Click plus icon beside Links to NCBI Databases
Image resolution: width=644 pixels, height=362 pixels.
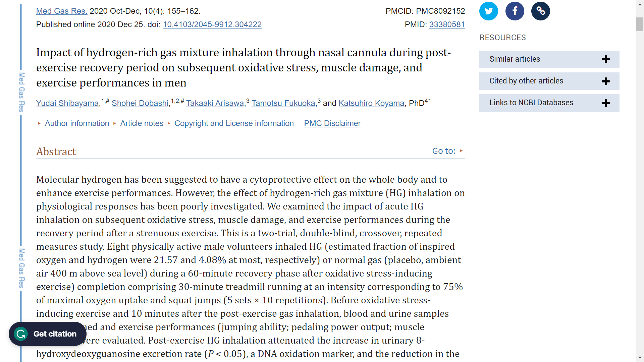(x=605, y=103)
